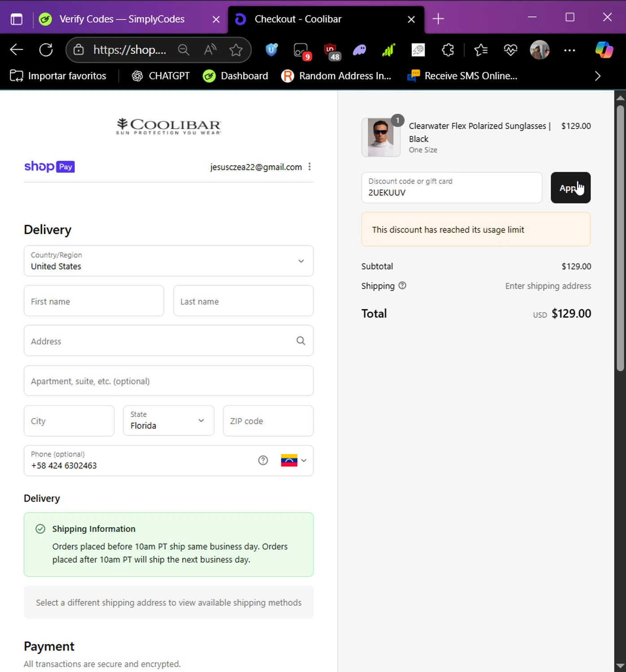Screen dimensions: 626x672
Task: Switch to Verify Codes SimplyCodes tab
Action: [122, 19]
